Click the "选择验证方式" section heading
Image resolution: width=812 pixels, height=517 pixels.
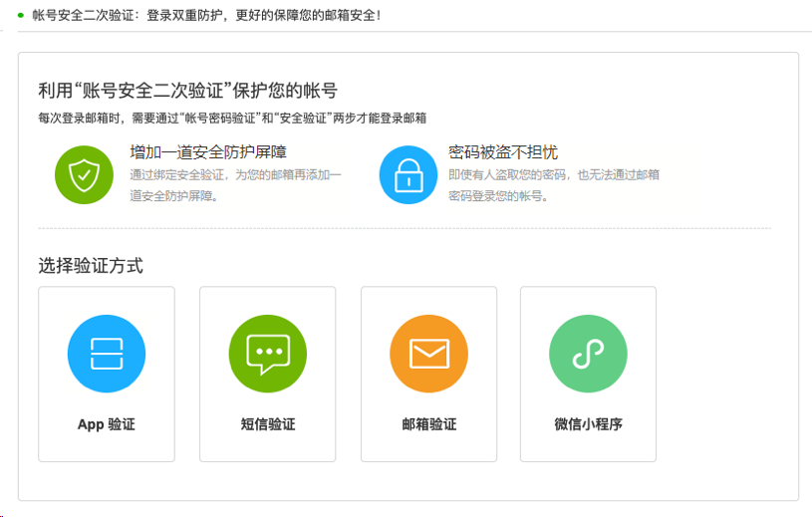coord(91,266)
